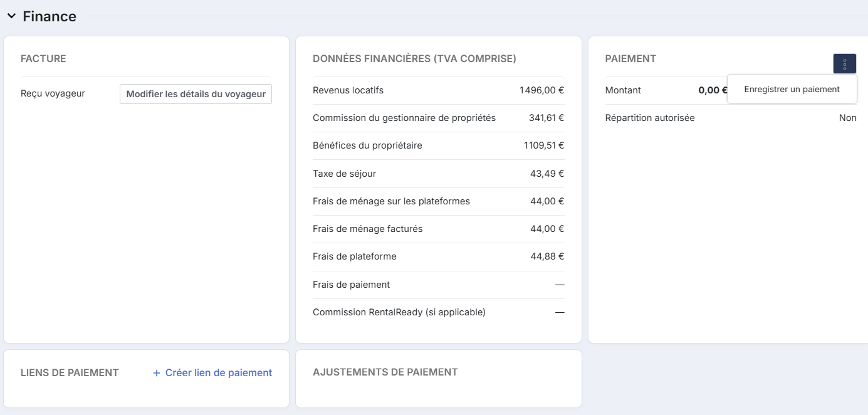868x415 pixels.
Task: Click the Frais de plateforme label
Action: (355, 256)
